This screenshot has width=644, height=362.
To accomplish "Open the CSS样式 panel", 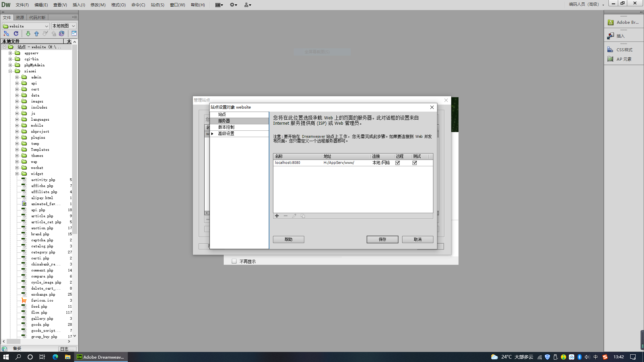I will pos(624,50).
